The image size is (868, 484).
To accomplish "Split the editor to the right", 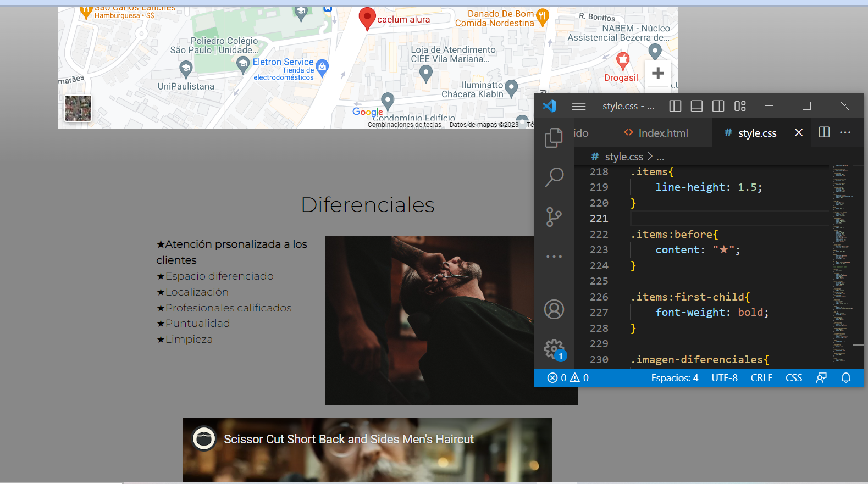I will click(824, 132).
